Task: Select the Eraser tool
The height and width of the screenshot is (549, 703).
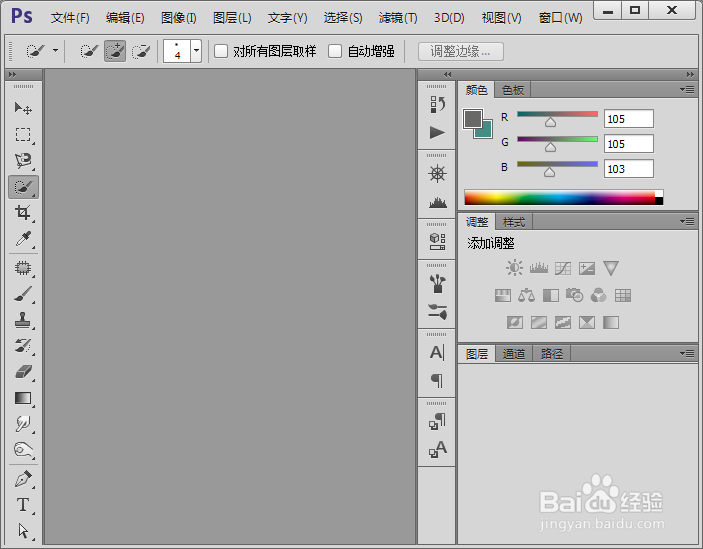Action: click(23, 372)
